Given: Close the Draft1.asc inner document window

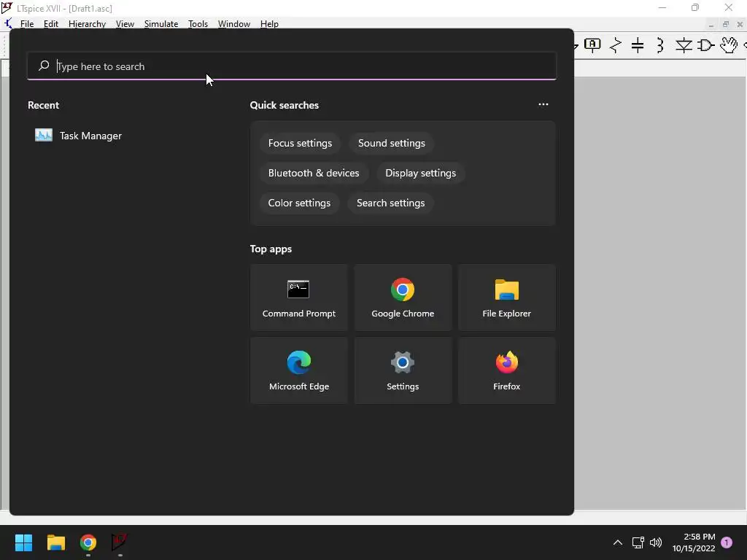Looking at the screenshot, I should pos(740,24).
